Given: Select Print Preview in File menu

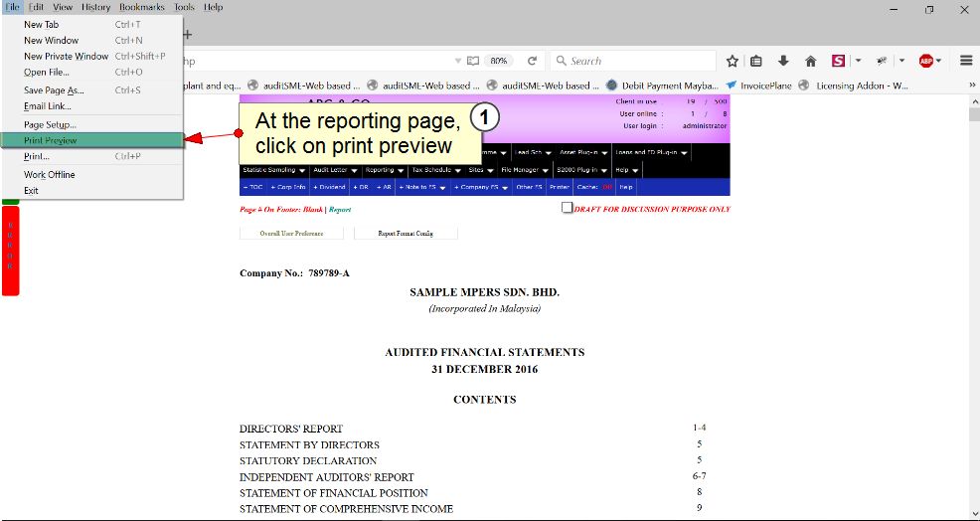Looking at the screenshot, I should (51, 141).
